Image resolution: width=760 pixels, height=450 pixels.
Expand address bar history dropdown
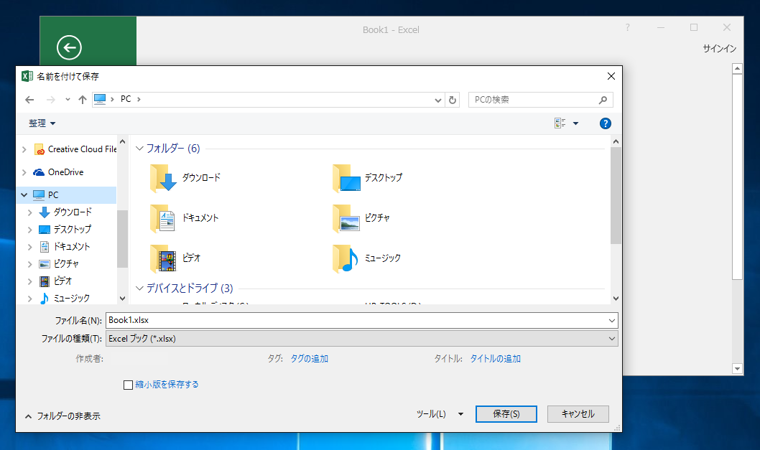tap(438, 100)
